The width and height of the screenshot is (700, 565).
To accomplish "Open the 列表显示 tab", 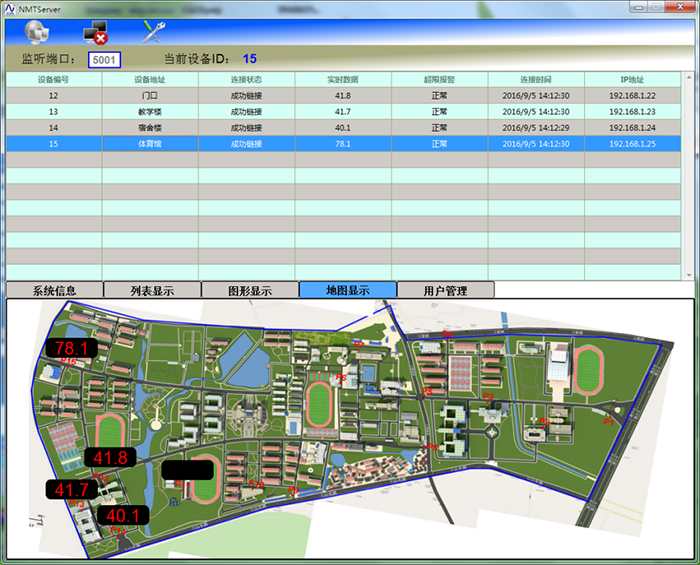I will click(x=152, y=291).
